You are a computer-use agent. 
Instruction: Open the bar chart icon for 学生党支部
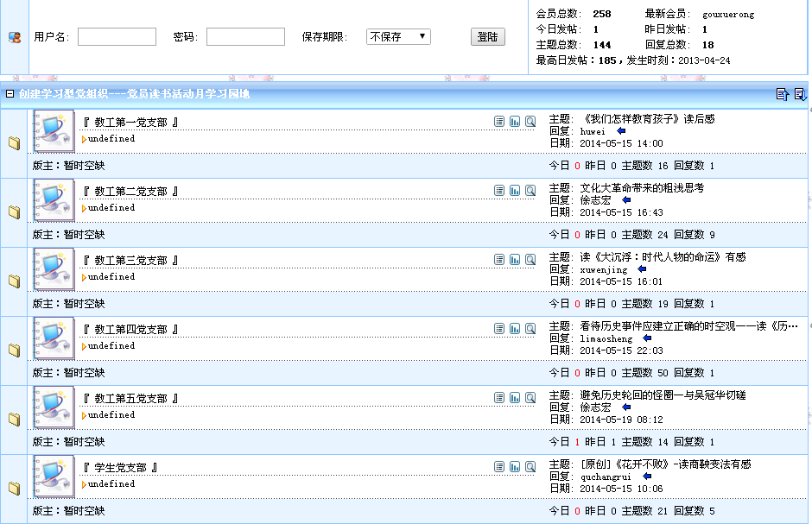515,466
